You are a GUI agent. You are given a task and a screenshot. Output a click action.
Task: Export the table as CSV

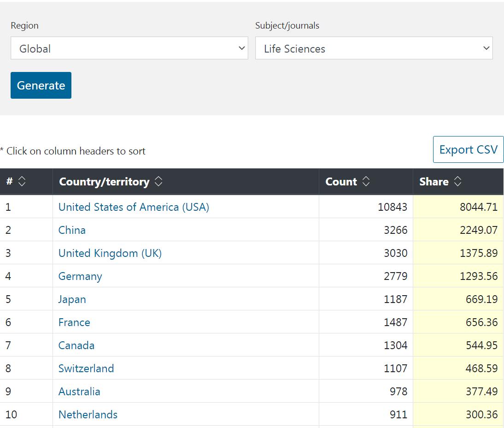(x=468, y=150)
